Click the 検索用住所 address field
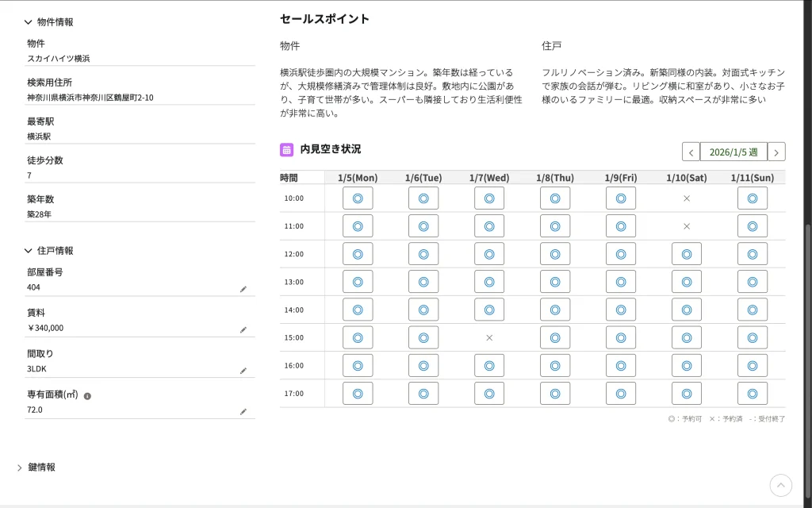 click(141, 98)
